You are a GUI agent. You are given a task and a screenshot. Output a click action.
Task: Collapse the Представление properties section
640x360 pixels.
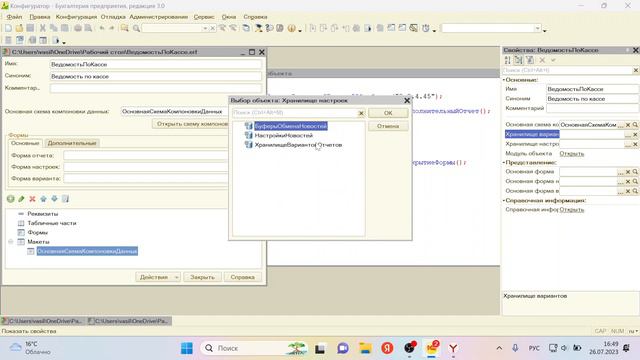coord(504,162)
